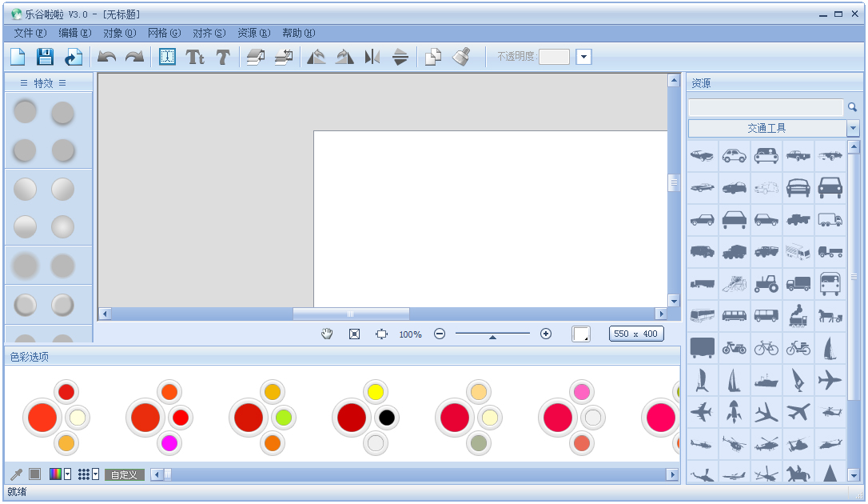Toggle the text frame box tool
The height and width of the screenshot is (504, 868).
tap(167, 57)
